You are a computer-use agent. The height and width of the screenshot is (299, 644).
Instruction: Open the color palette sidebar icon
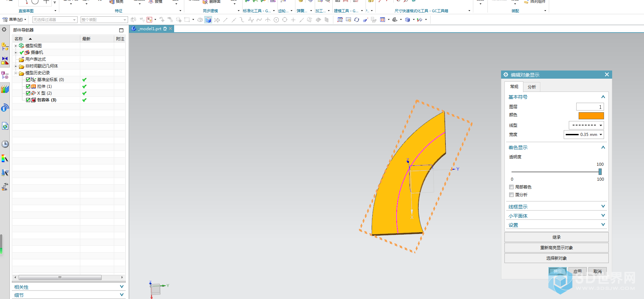point(5,158)
